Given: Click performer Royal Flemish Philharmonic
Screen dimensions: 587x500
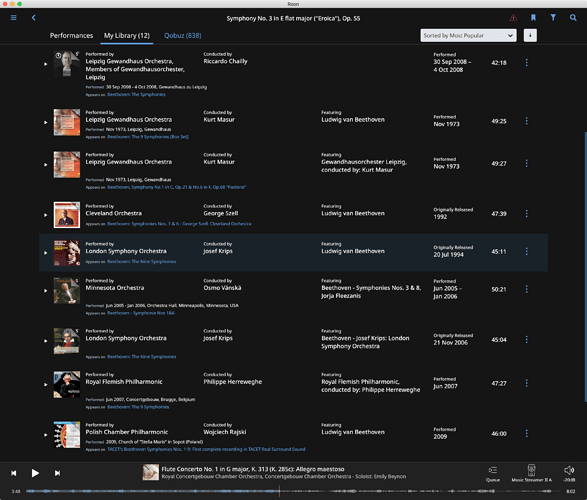Looking at the screenshot, I should (x=124, y=382).
